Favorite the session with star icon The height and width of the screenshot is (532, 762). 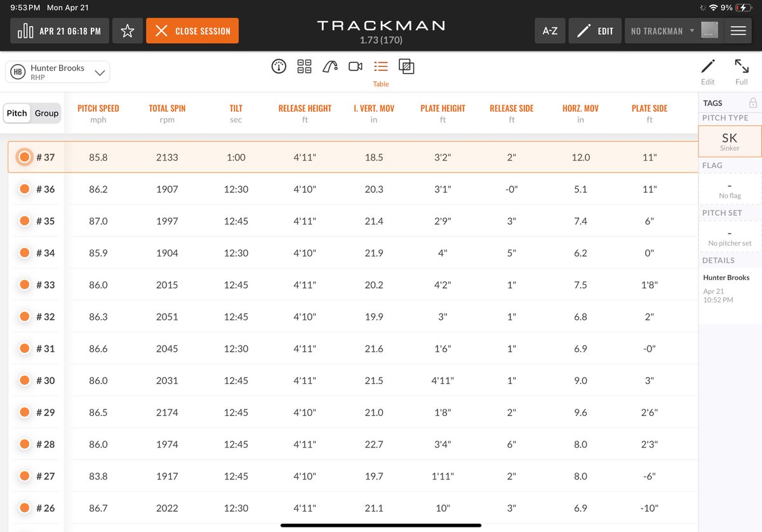tap(128, 31)
